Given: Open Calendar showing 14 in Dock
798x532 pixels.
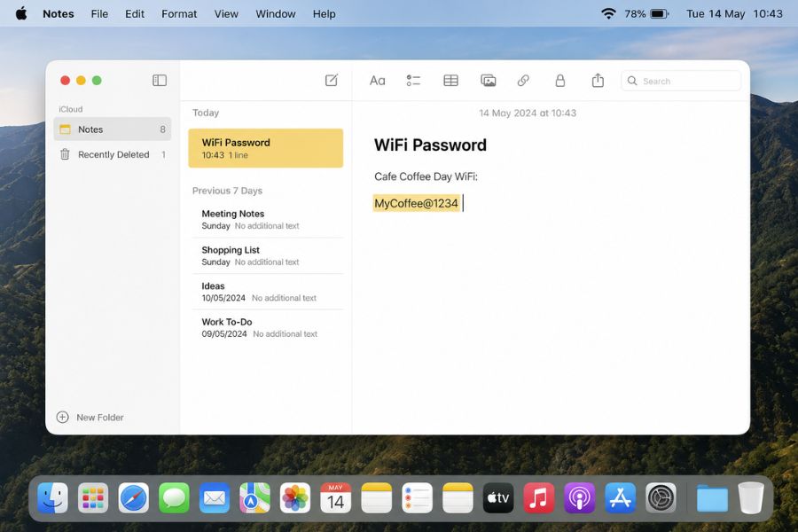Looking at the screenshot, I should (336, 498).
